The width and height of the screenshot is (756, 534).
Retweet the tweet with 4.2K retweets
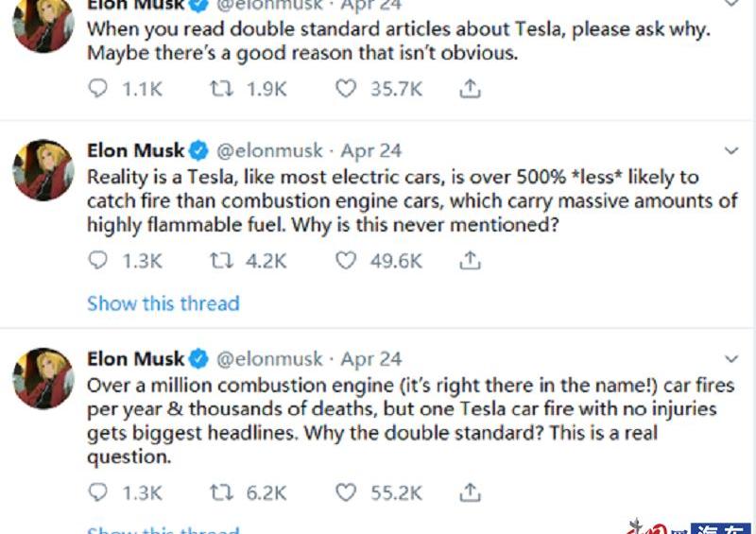coord(222,261)
